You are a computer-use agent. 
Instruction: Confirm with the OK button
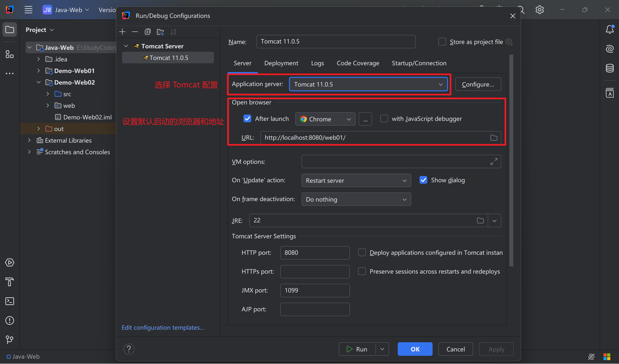point(415,349)
